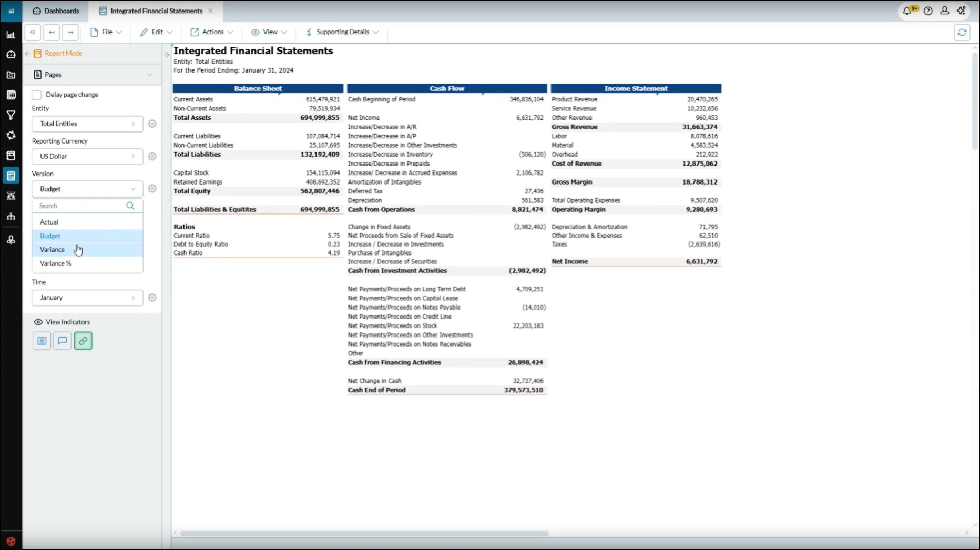Open the notifications bell icon
This screenshot has height=550, width=980.
(907, 11)
